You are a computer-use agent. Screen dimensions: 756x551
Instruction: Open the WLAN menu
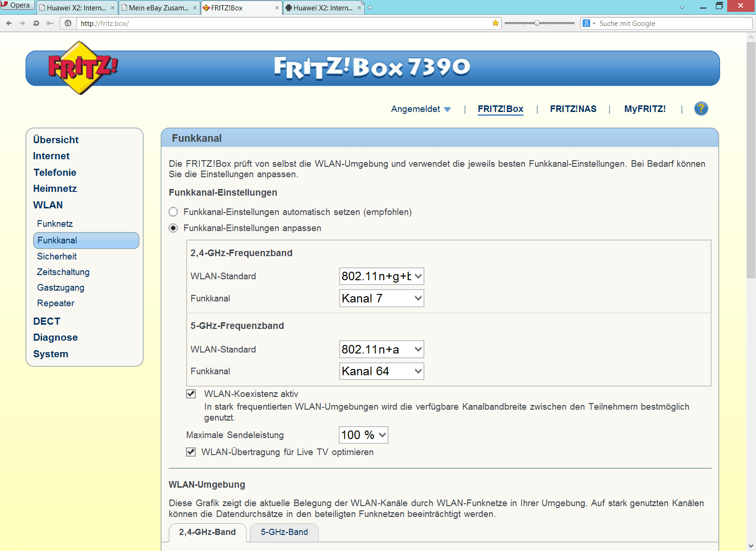(x=48, y=205)
